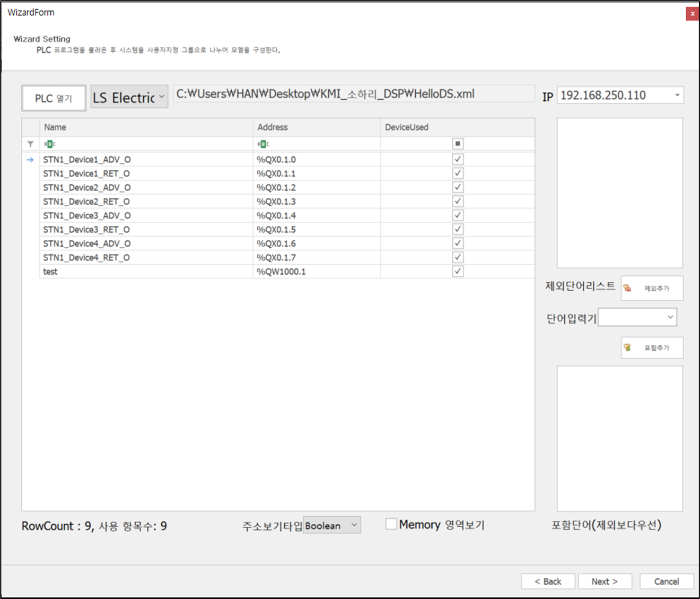This screenshot has width=700, height=599.
Task: Click the Next > button
Action: (x=605, y=581)
